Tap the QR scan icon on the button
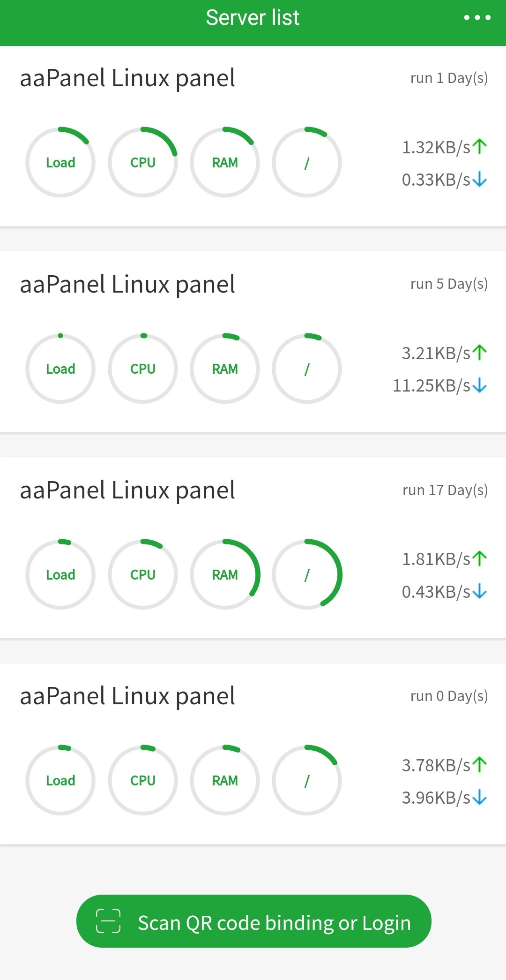506x980 pixels. (x=108, y=921)
